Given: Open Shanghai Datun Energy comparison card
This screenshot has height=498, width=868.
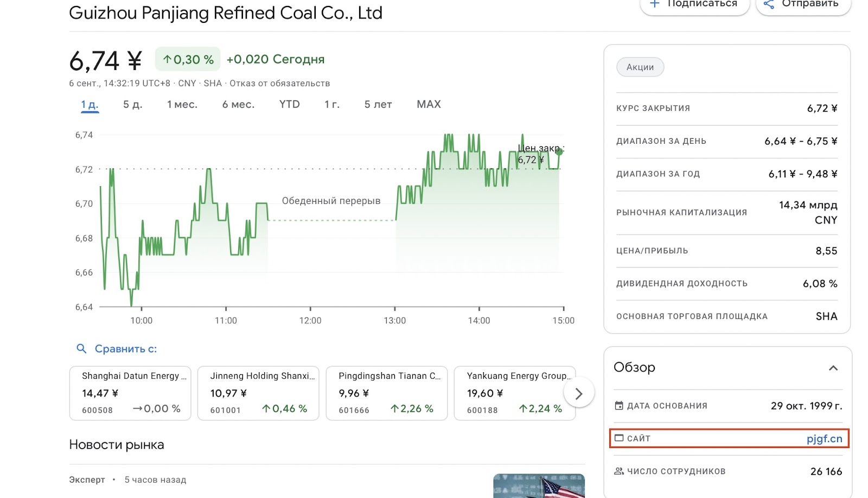Looking at the screenshot, I should pos(130,393).
